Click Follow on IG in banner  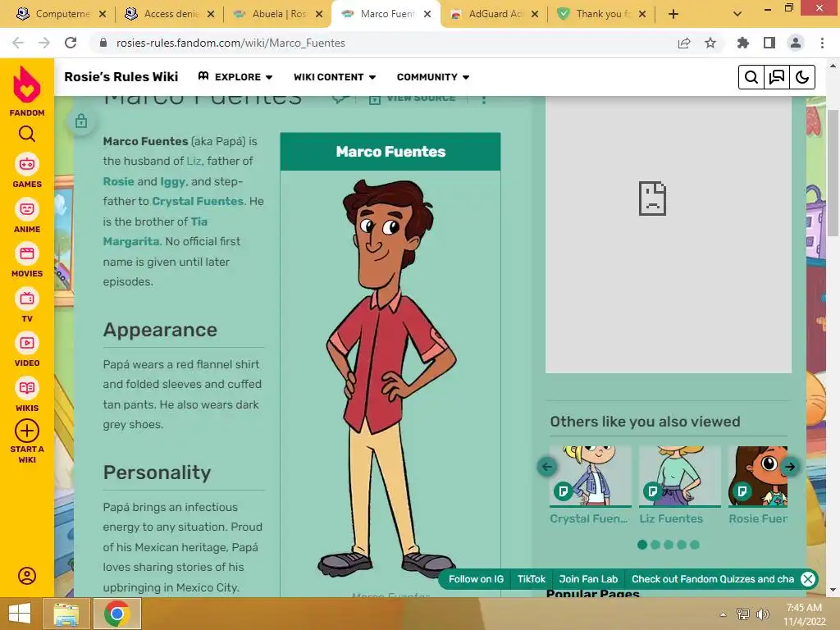(x=476, y=579)
